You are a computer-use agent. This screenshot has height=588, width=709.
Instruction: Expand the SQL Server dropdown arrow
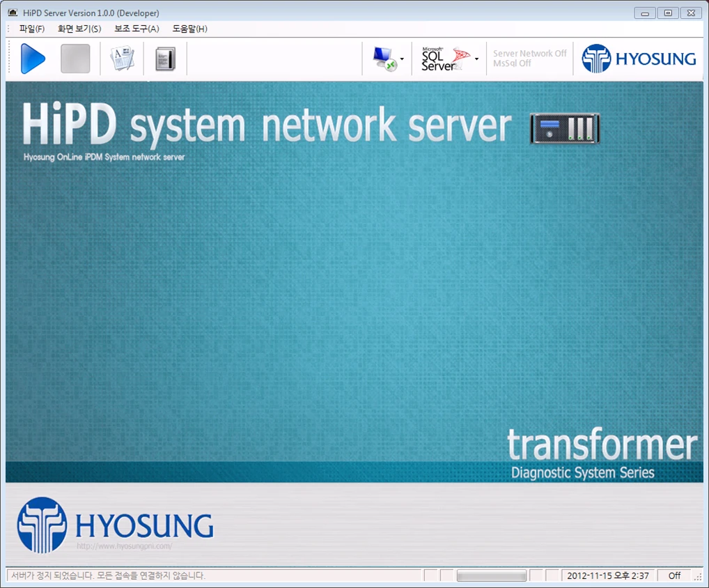coord(476,59)
